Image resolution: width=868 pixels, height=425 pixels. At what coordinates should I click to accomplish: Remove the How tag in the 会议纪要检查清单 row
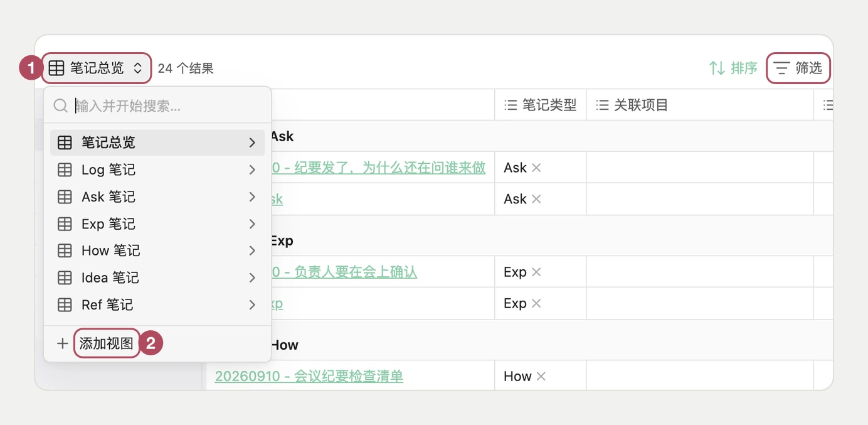click(541, 376)
